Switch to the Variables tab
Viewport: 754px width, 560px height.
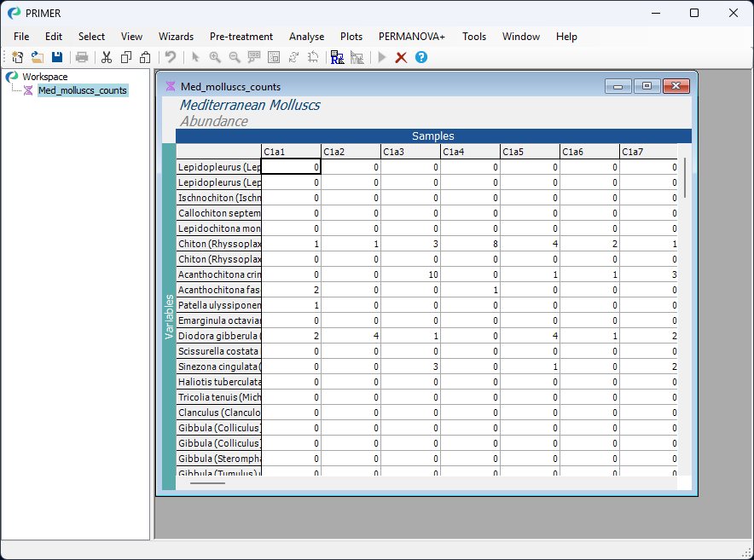pyautogui.click(x=167, y=315)
